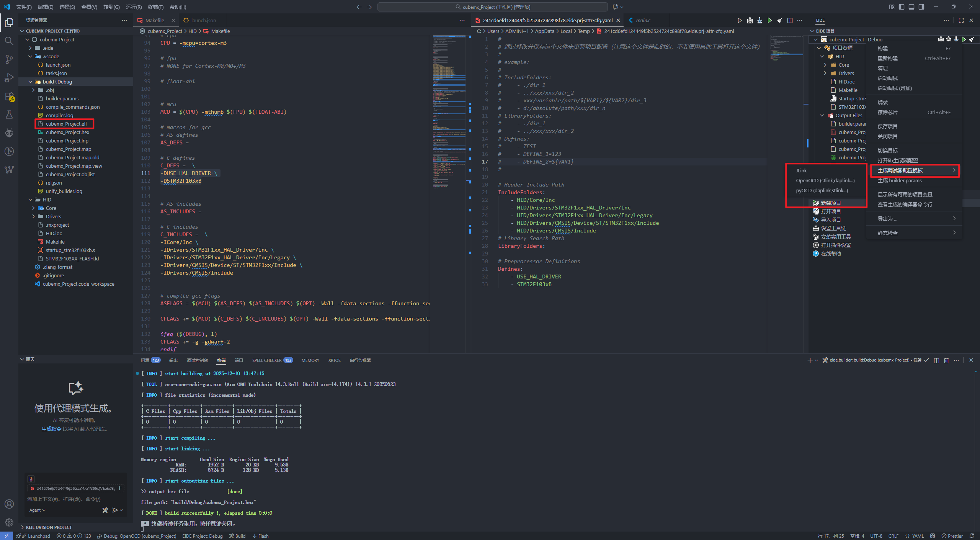Open the Run and Debug view

click(x=9, y=78)
